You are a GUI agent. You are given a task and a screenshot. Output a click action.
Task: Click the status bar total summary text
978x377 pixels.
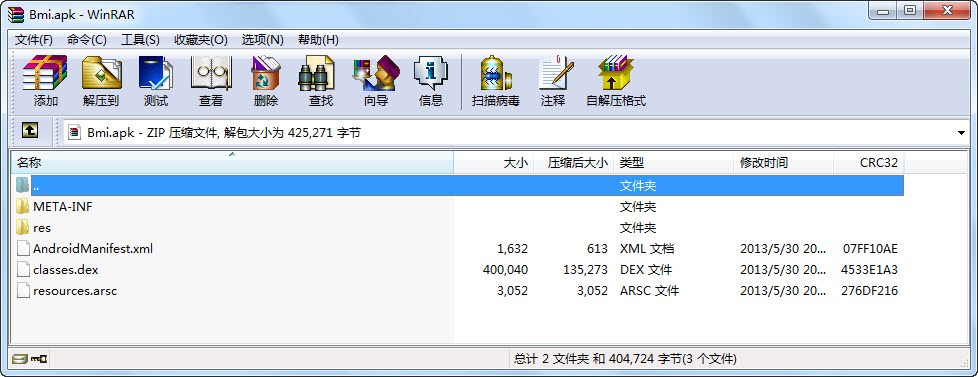tap(625, 359)
